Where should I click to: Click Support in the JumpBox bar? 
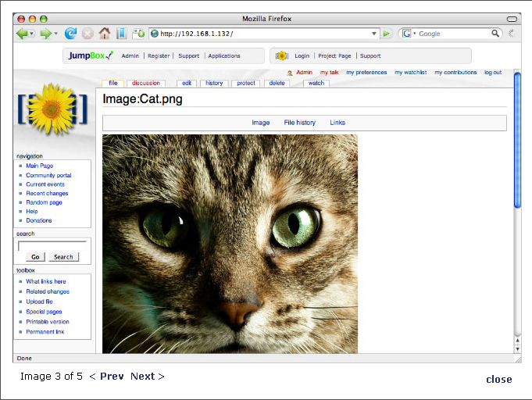point(188,56)
